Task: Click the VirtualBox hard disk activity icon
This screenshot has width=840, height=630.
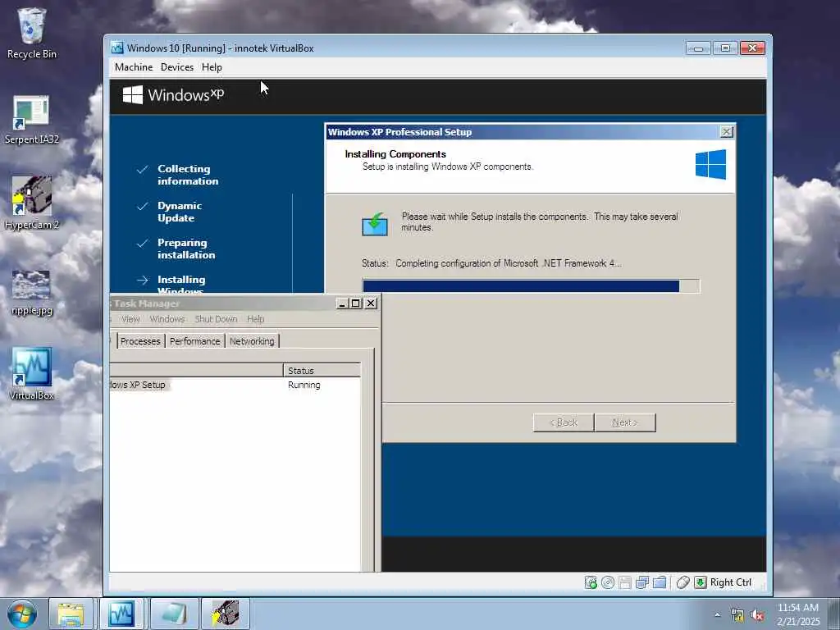Action: click(591, 582)
